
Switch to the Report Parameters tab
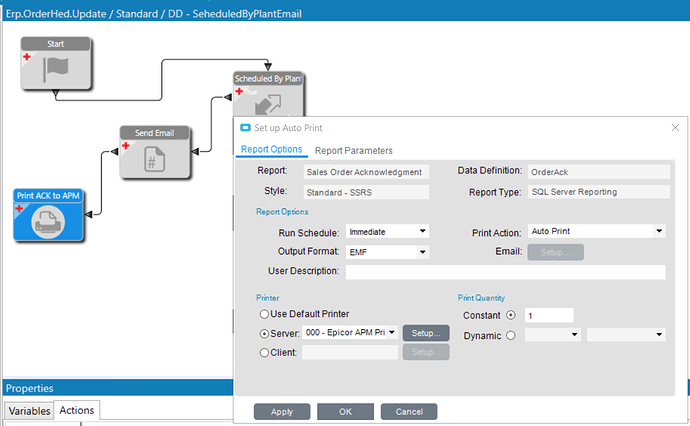[353, 151]
